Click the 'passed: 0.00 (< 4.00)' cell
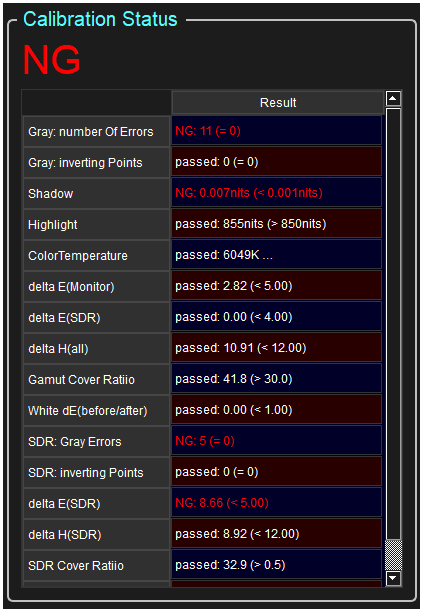Image resolution: width=423 pixels, height=613 pixels. pos(276,317)
